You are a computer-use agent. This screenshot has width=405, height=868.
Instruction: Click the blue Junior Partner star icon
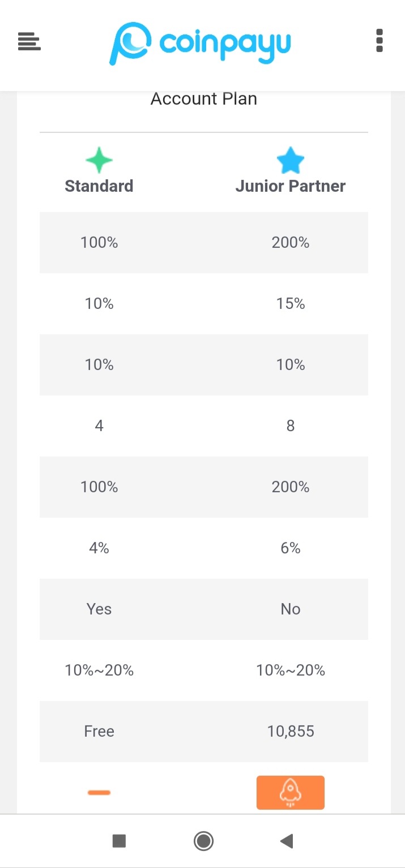click(291, 161)
